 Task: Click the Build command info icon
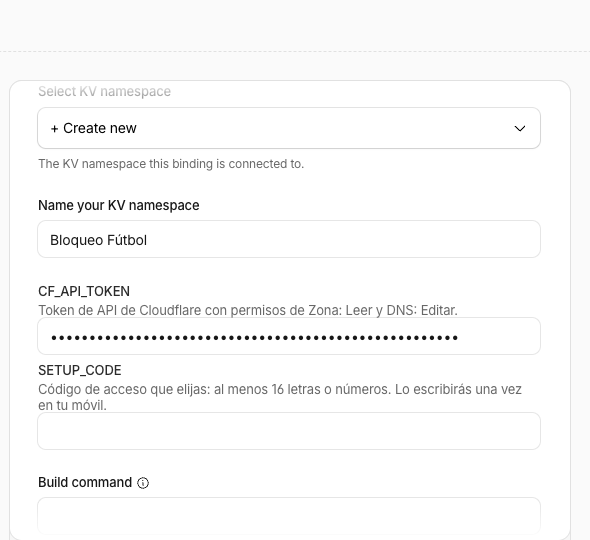(143, 483)
